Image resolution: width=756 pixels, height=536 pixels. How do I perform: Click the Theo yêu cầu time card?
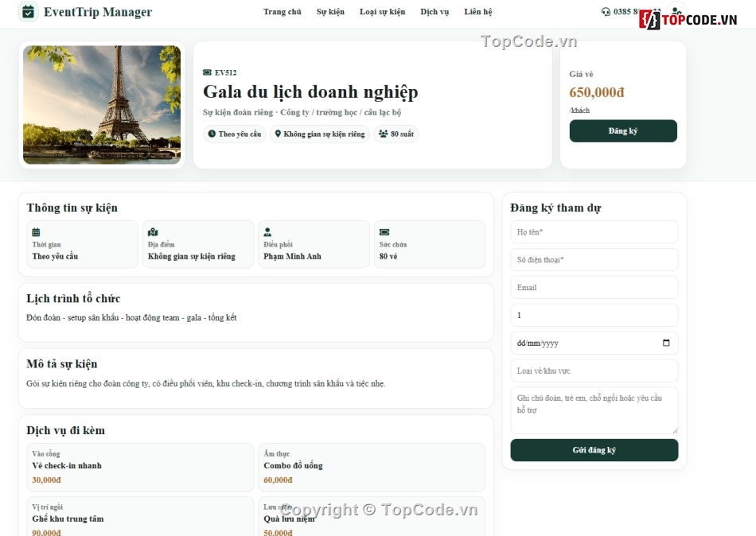(82, 244)
